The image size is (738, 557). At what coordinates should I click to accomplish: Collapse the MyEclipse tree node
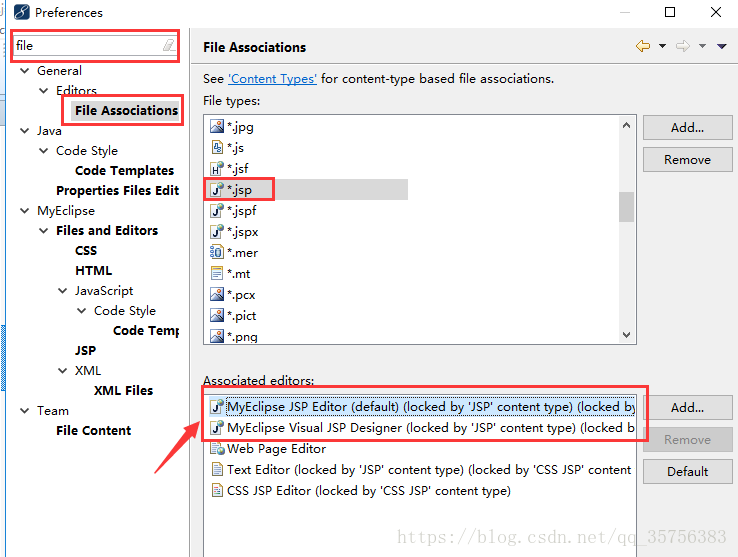(24, 210)
